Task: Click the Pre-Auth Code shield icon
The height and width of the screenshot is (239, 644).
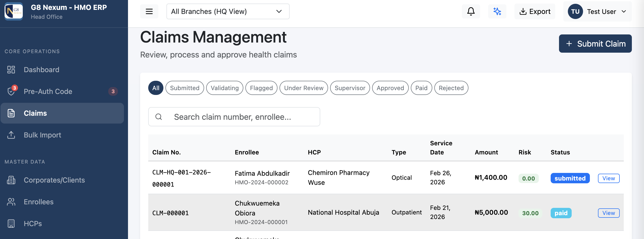Action: (11, 91)
